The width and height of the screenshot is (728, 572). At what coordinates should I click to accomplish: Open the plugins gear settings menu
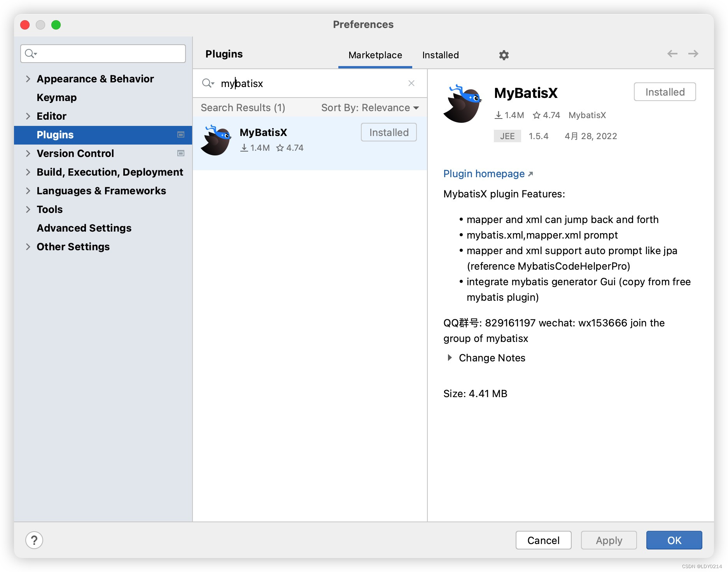tap(504, 55)
